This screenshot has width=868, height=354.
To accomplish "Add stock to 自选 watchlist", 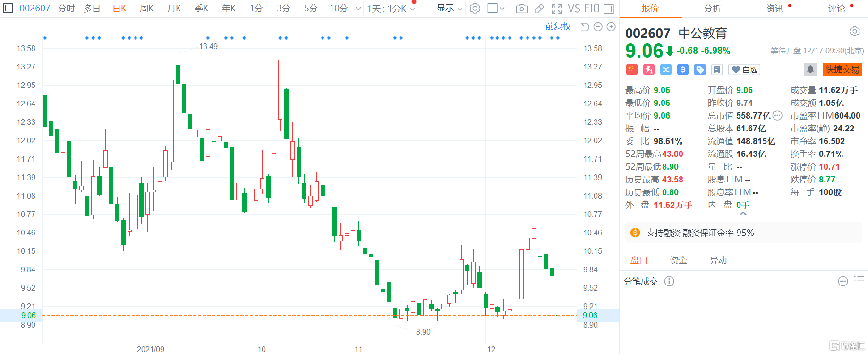I will coord(744,70).
